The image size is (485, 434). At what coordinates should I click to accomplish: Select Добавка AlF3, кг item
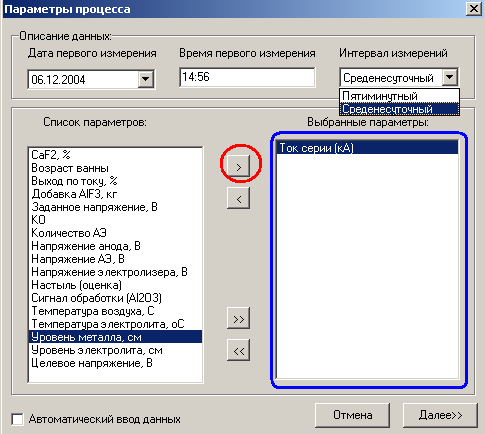(115, 194)
